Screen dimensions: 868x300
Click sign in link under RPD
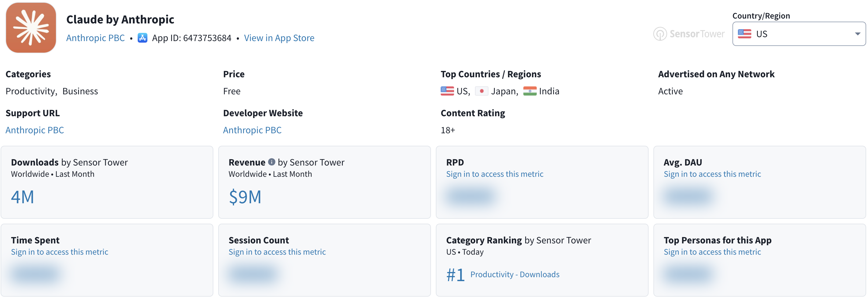[495, 174]
